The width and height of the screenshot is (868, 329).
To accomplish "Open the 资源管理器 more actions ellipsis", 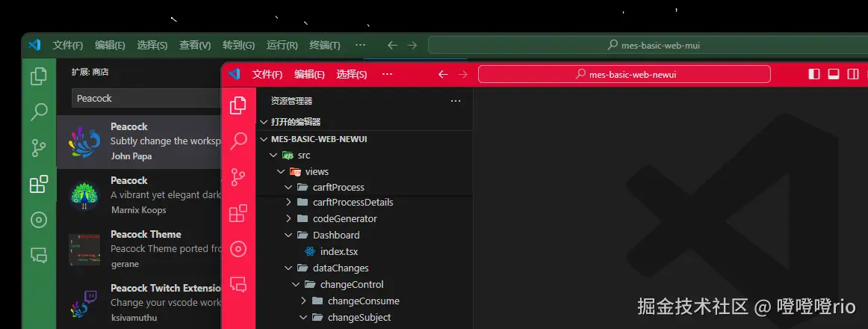I will pos(456,101).
